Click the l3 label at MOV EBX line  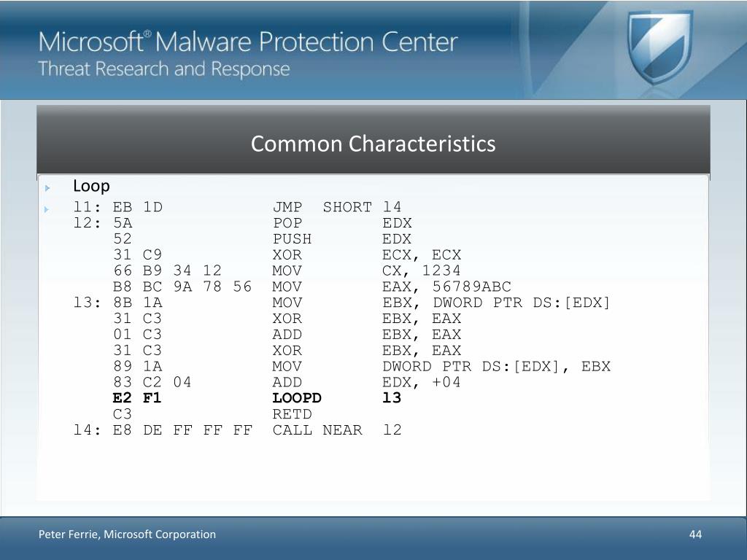[x=87, y=303]
